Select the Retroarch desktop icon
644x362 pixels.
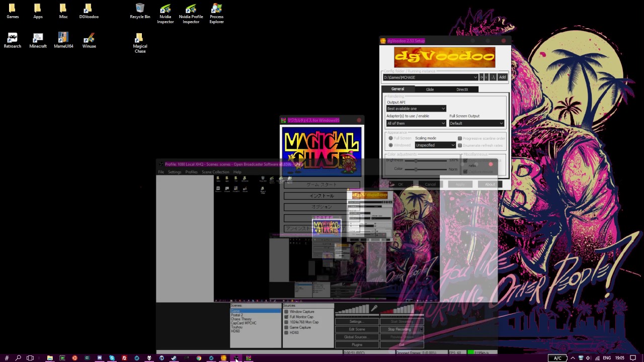[13, 41]
